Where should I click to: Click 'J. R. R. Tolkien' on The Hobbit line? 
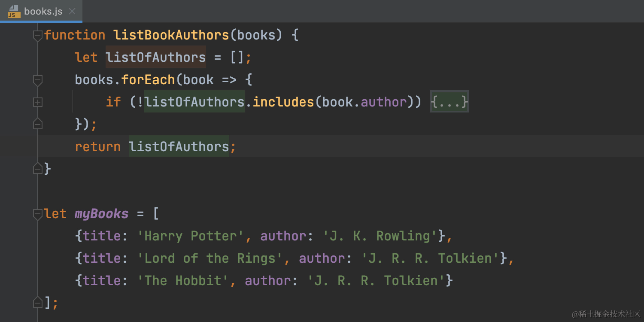(x=376, y=280)
